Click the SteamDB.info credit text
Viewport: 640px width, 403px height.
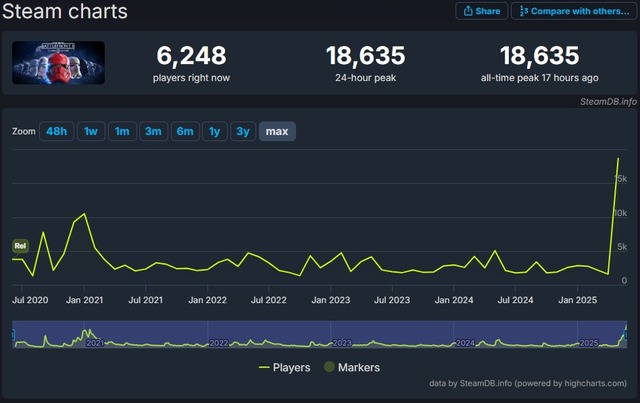(608, 101)
